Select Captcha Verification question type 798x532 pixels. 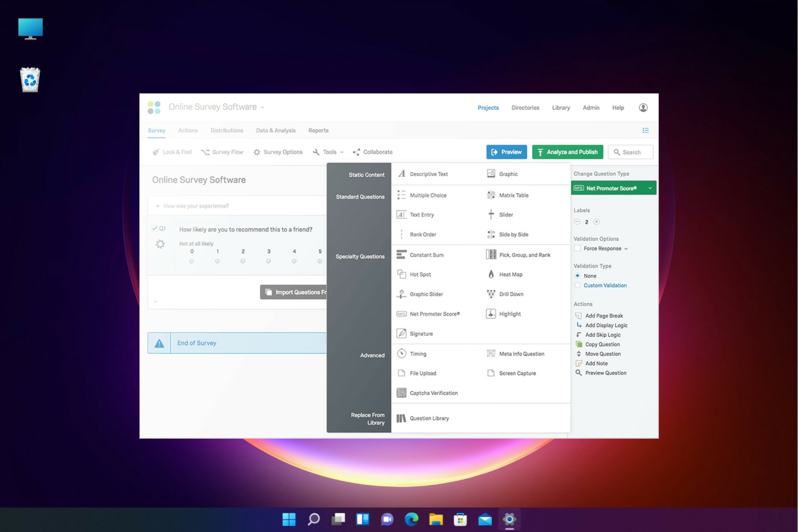pyautogui.click(x=428, y=393)
